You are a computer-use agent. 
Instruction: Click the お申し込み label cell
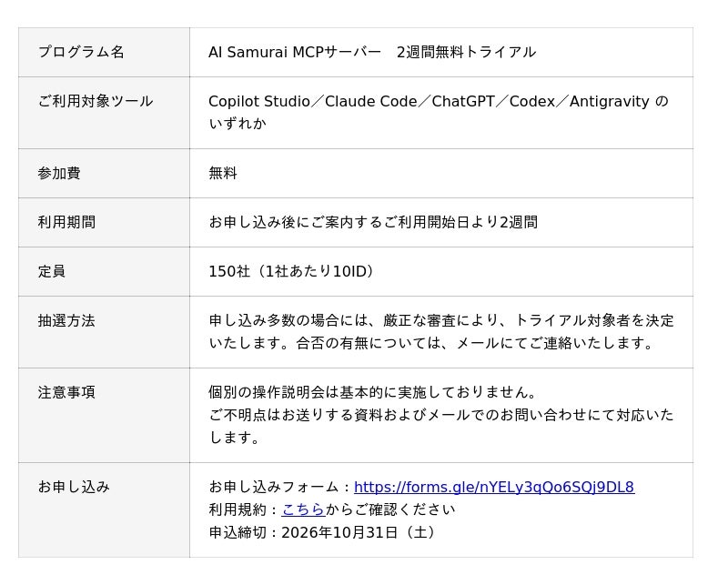(x=104, y=509)
